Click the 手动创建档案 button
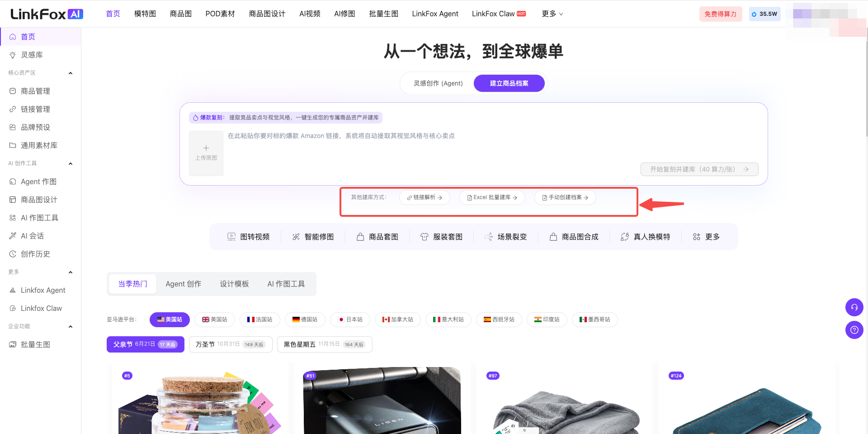868x434 pixels. click(565, 197)
